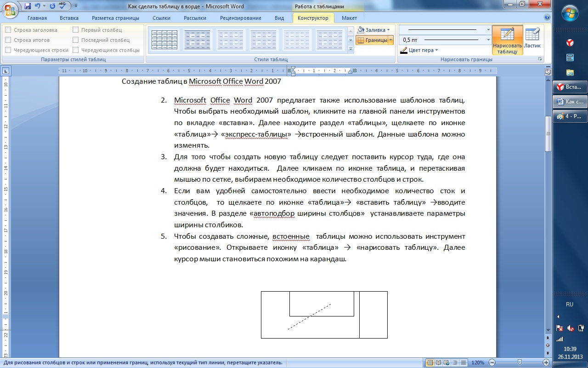Click the vertical document scrollbar thumb
The height and width of the screenshot is (368, 588).
[548, 133]
